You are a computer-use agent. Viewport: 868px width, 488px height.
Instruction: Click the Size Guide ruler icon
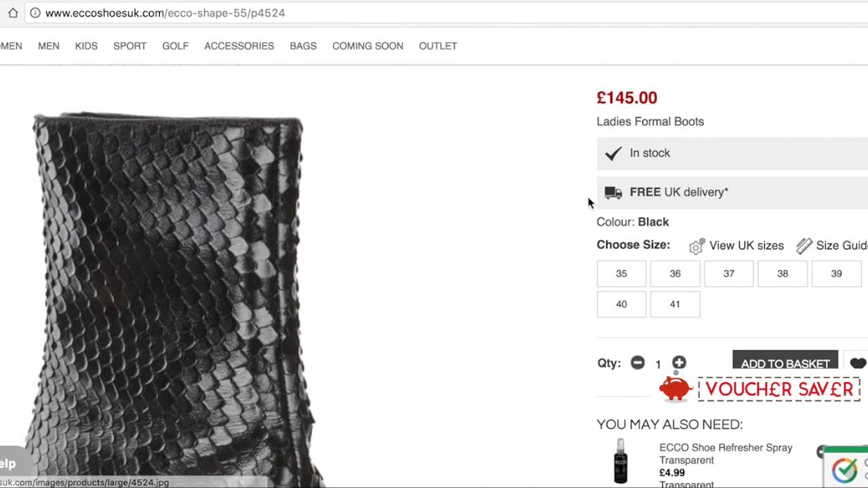804,246
